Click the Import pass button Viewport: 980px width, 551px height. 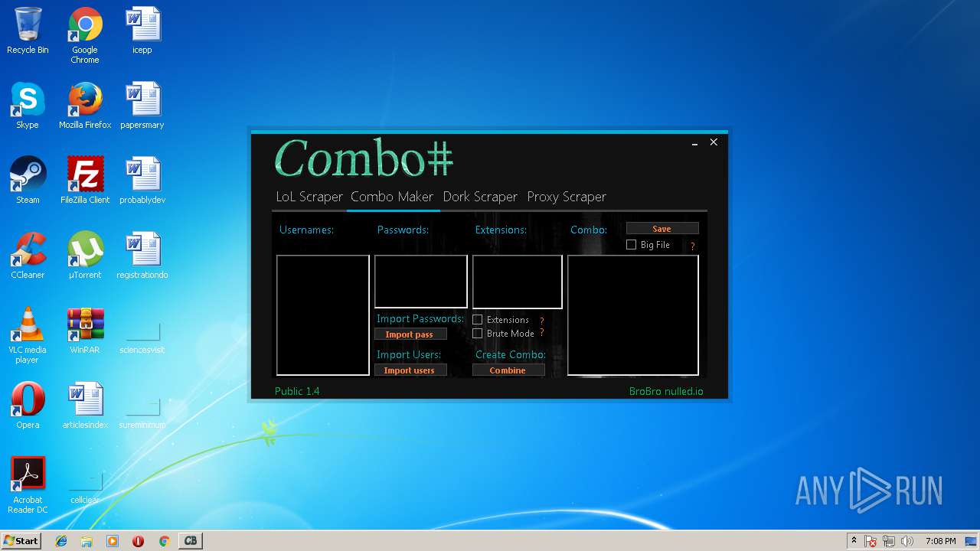pos(410,334)
